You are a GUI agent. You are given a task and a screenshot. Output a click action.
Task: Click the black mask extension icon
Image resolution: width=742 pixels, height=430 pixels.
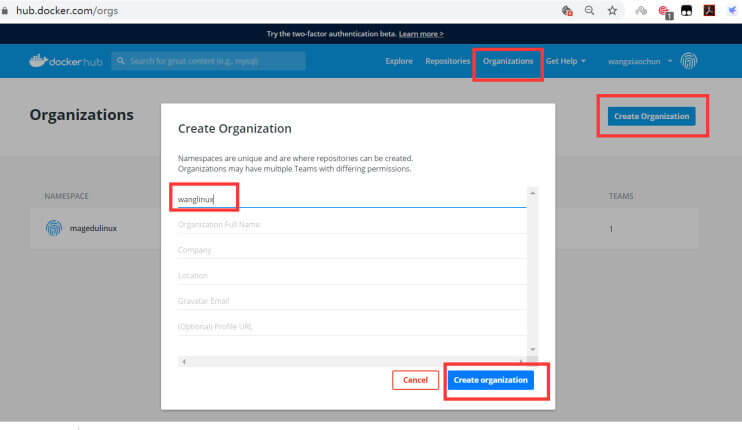[x=686, y=10]
